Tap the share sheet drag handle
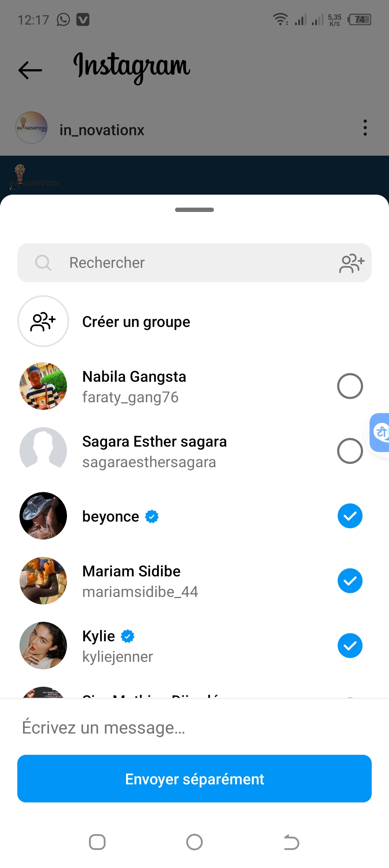This screenshot has width=389, height=868. [194, 210]
